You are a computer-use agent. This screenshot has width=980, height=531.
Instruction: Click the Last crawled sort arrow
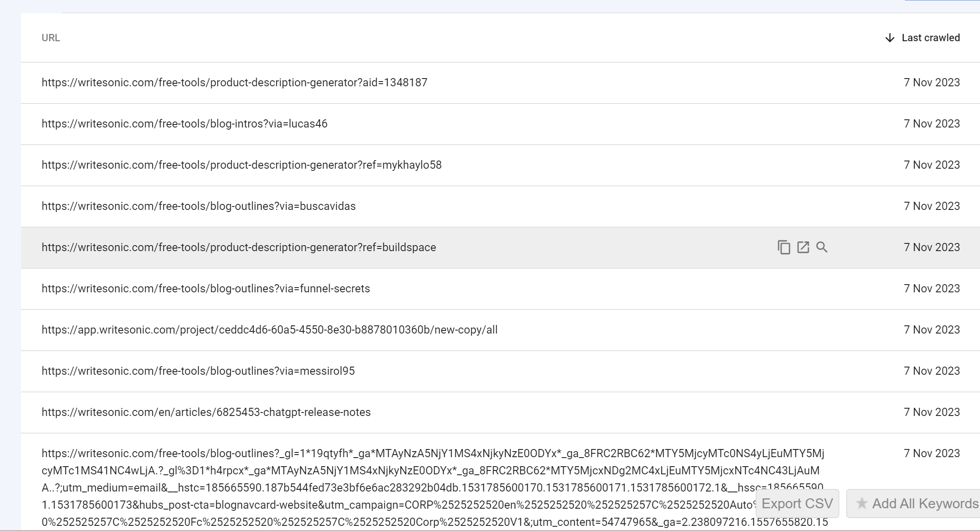coord(890,38)
